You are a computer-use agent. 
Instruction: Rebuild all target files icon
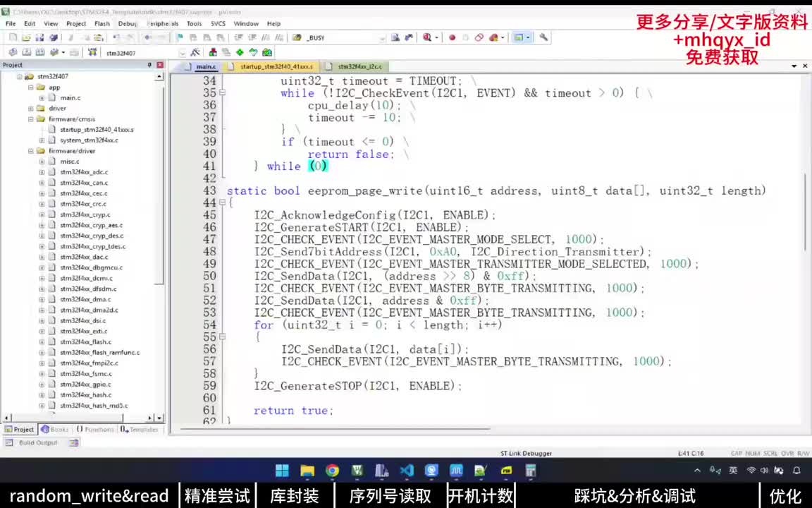coord(40,52)
